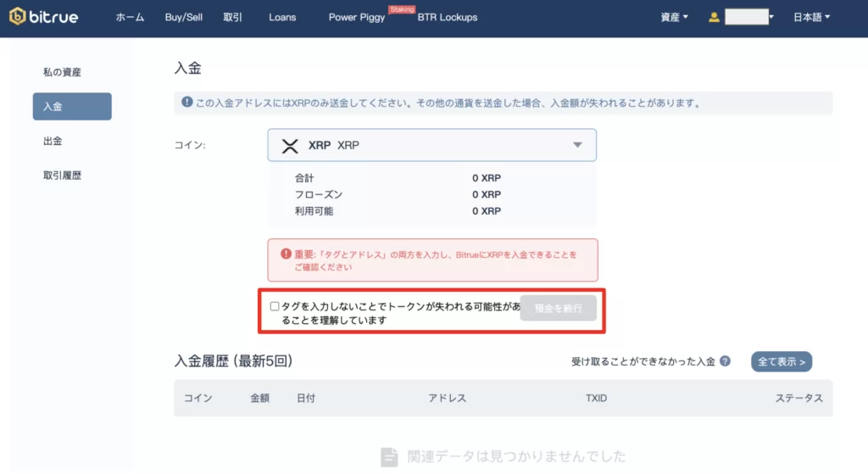Click the 全て表示 button

pos(782,361)
